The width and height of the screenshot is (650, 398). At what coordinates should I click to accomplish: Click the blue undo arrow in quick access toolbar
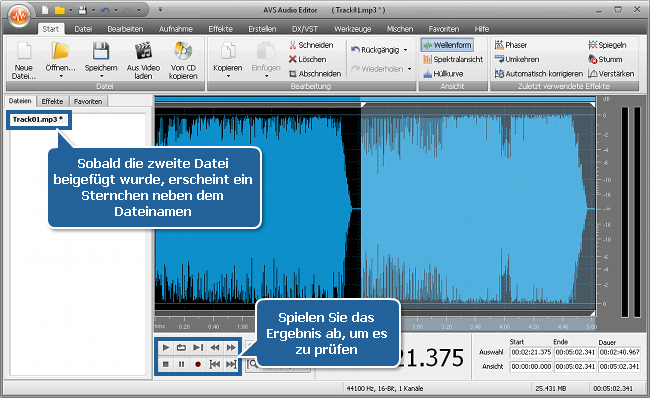105,10
